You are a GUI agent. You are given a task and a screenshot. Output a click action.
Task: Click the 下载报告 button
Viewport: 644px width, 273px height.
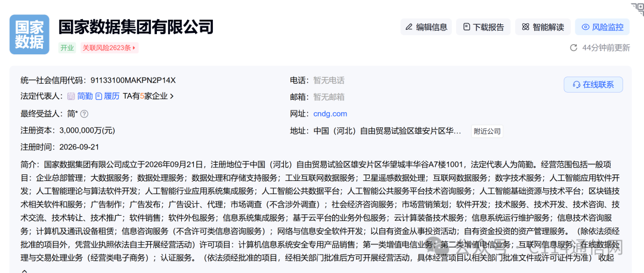click(x=484, y=27)
